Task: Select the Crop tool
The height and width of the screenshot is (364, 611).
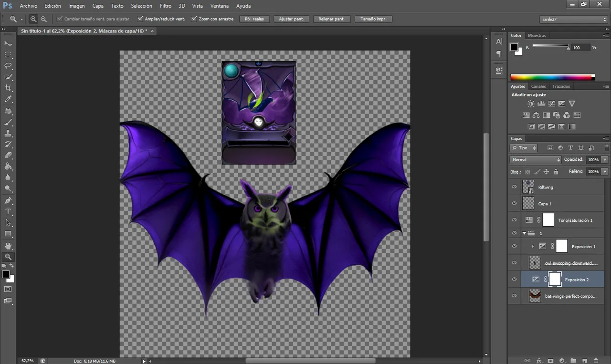Action: pos(8,88)
